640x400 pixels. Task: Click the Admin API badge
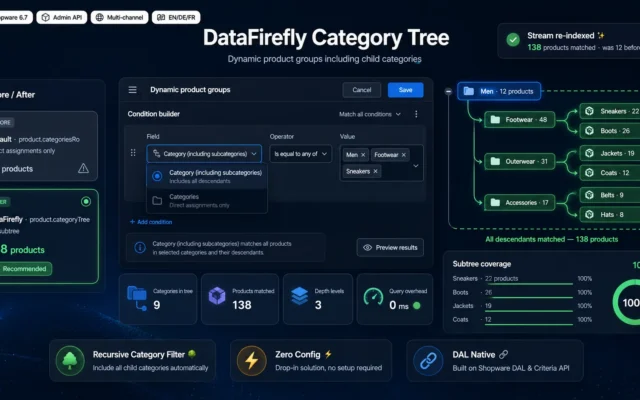click(x=62, y=17)
